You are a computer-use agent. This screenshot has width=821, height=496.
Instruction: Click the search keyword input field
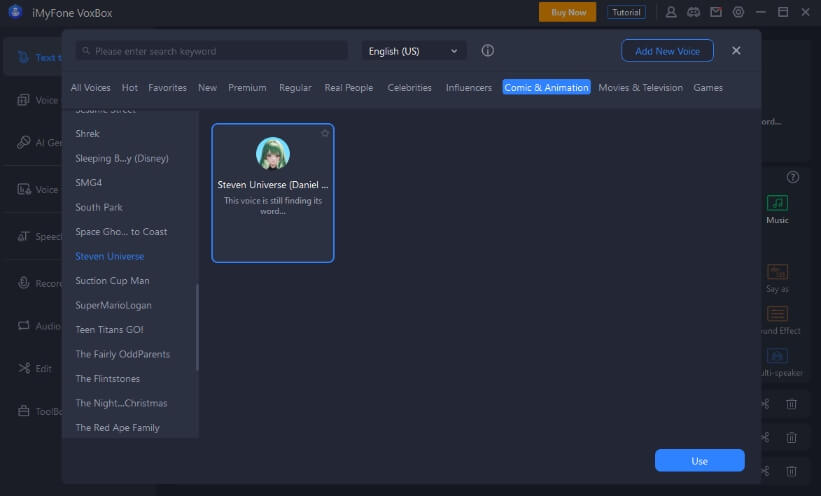tap(212, 51)
